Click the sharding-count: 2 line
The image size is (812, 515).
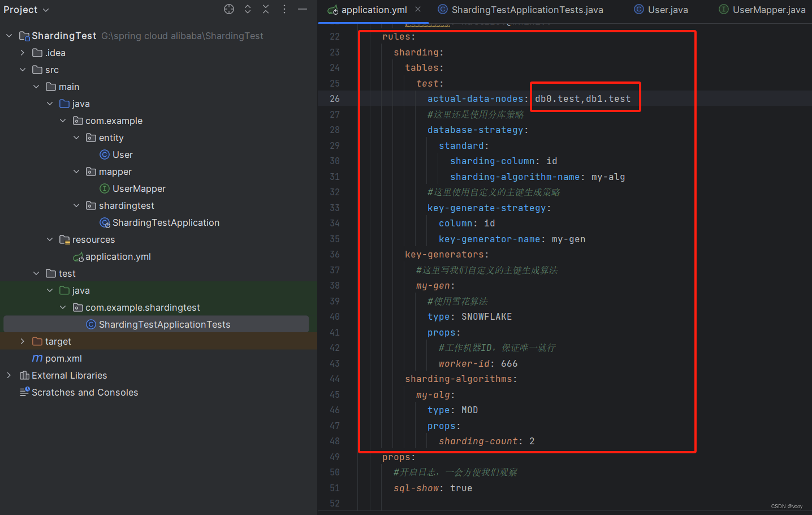(486, 441)
